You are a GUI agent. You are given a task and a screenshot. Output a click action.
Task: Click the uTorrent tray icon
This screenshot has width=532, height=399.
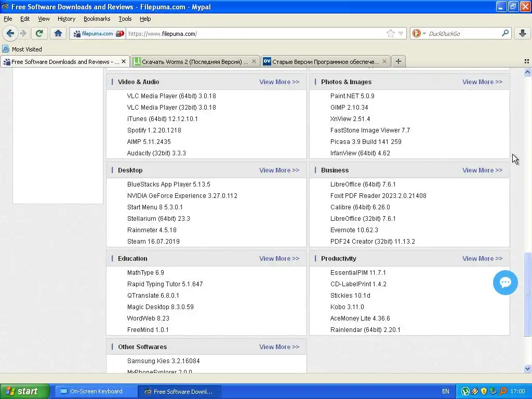click(x=465, y=392)
